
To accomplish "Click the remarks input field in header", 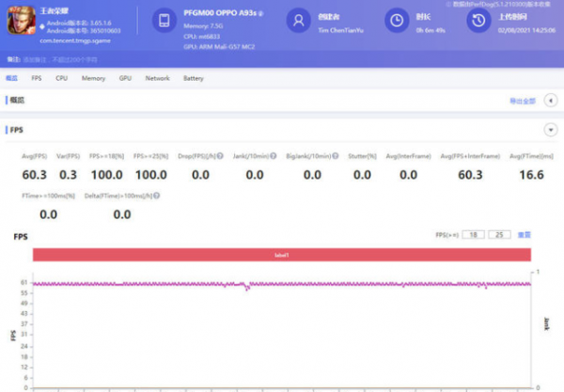I will (x=60, y=60).
